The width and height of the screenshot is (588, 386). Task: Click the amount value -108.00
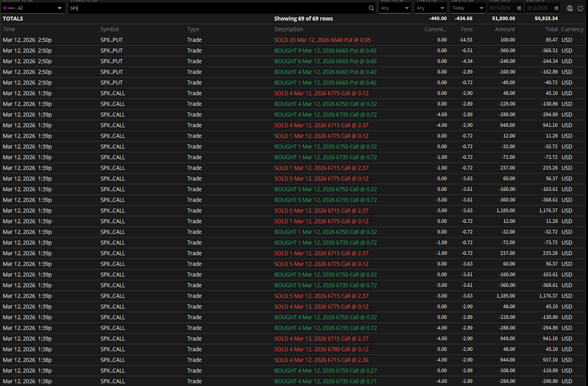tap(506, 371)
